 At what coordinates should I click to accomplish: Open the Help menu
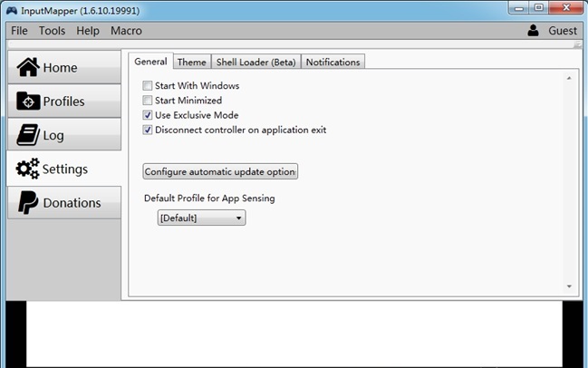[88, 31]
